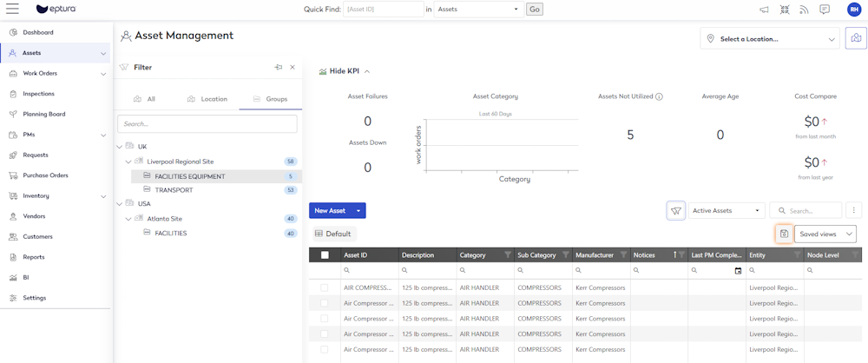Switch to the Location filter tab
Viewport: 868px width, 363px height.
(x=207, y=99)
